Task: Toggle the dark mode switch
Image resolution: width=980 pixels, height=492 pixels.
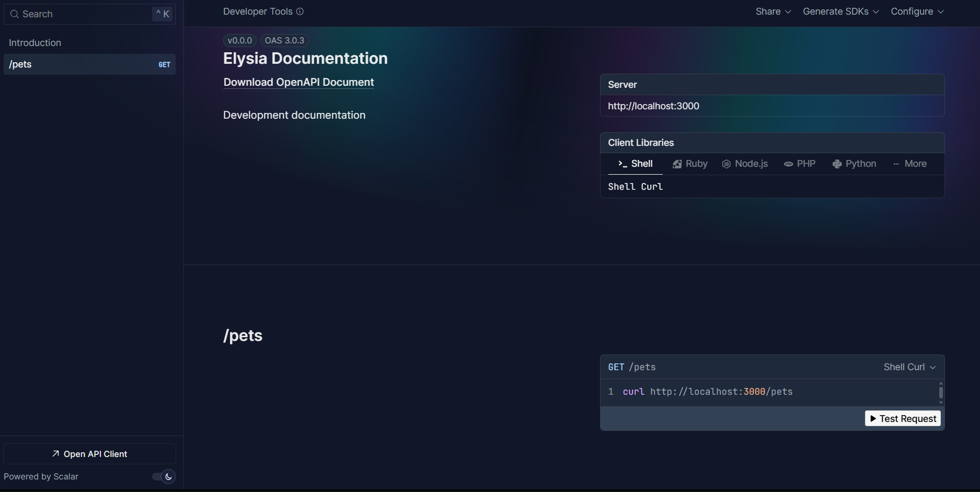Action: click(163, 476)
